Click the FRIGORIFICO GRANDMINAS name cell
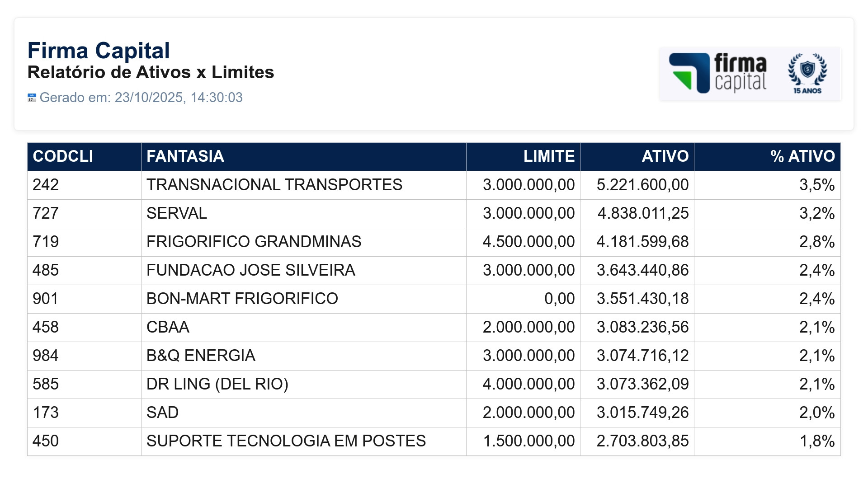 tap(254, 242)
